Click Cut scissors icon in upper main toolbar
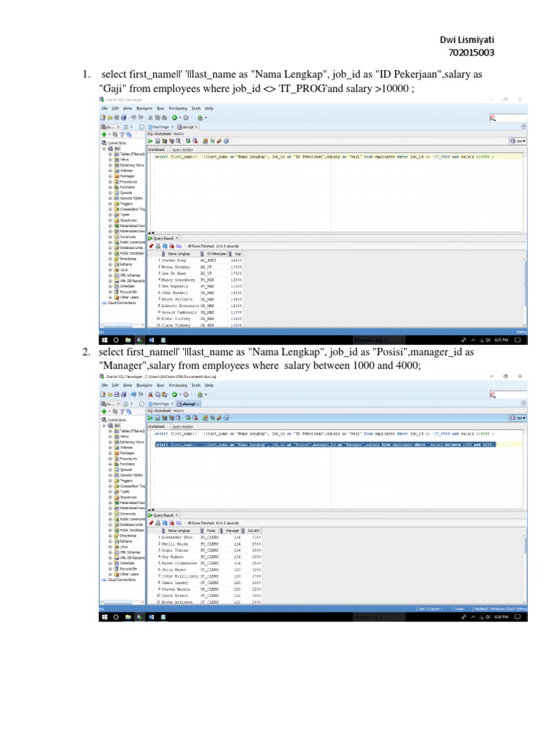This screenshot has width=560, height=747. pos(149,117)
